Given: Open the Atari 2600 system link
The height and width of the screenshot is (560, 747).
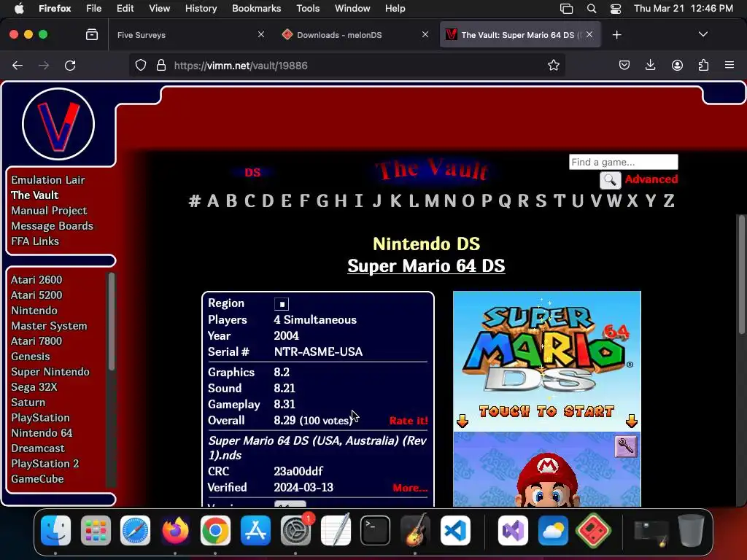Looking at the screenshot, I should pyautogui.click(x=36, y=280).
